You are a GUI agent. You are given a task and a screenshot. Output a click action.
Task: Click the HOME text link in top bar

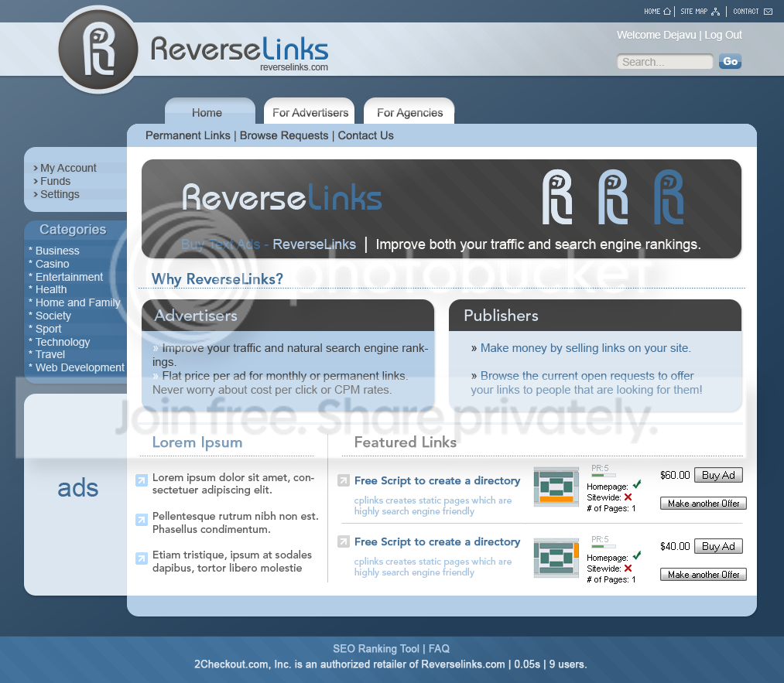point(652,12)
